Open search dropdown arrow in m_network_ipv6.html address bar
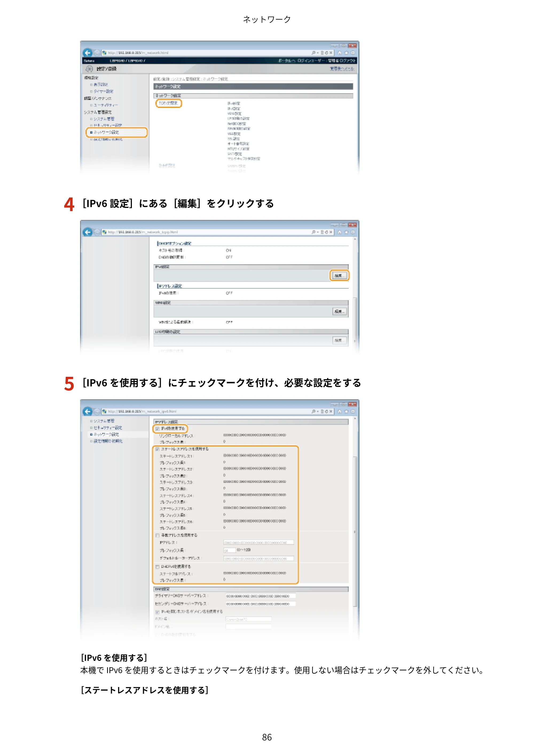 (318, 411)
